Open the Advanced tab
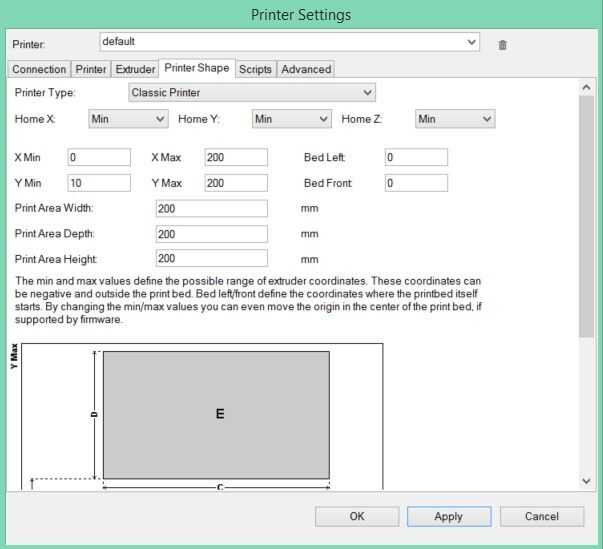This screenshot has width=603, height=549. click(306, 69)
